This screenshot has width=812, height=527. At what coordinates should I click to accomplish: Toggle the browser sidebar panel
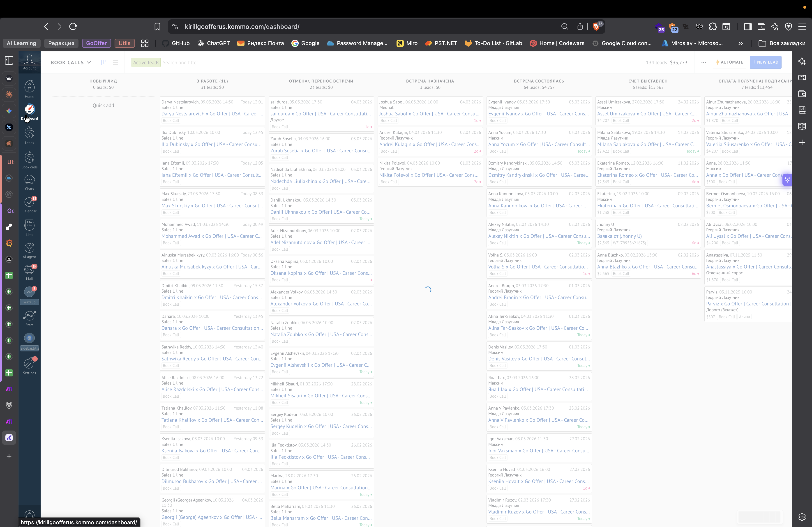pos(747,27)
